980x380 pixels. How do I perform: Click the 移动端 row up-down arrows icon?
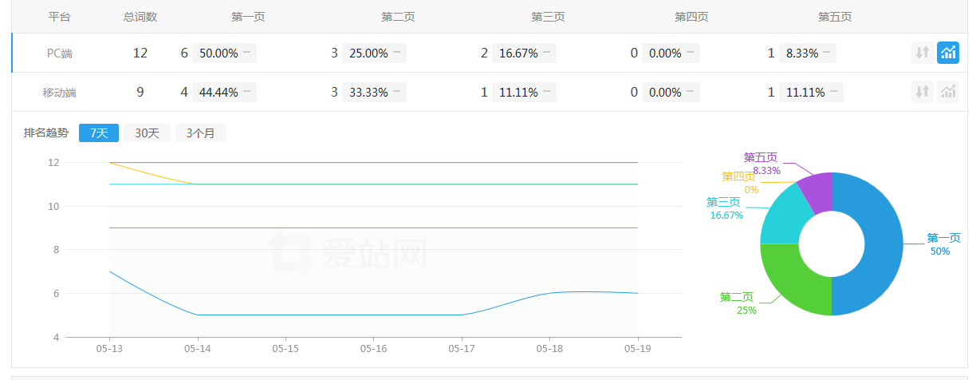tap(923, 92)
